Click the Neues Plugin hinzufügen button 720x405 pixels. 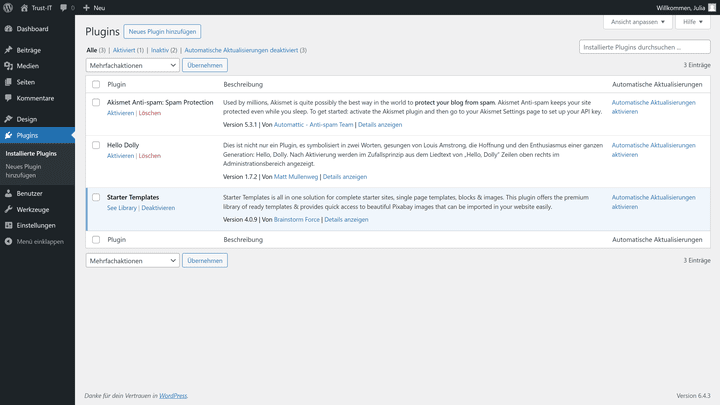[162, 32]
